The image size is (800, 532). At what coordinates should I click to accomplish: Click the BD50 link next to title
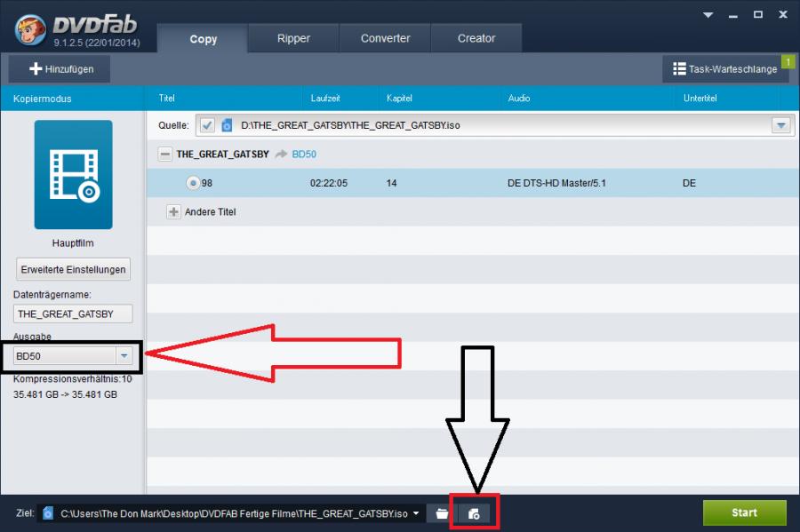pyautogui.click(x=304, y=154)
